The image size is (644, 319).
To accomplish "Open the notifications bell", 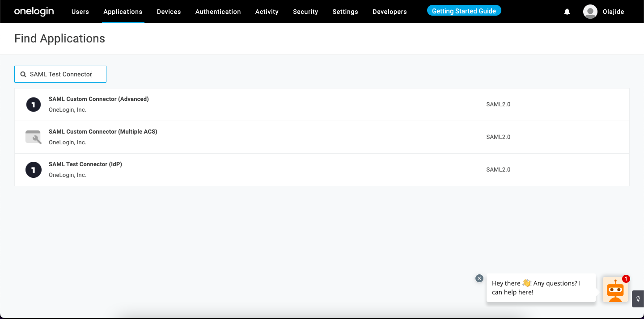I will tap(567, 12).
